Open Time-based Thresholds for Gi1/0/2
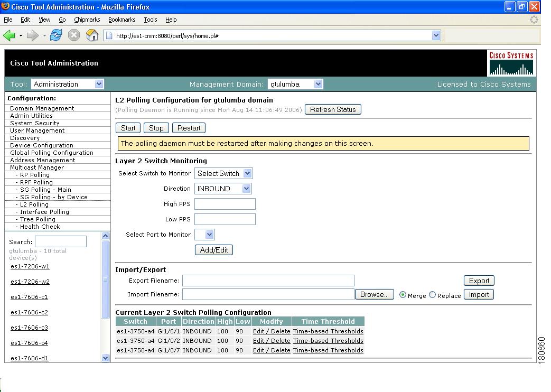This screenshot has height=392, width=551. pyautogui.click(x=328, y=341)
